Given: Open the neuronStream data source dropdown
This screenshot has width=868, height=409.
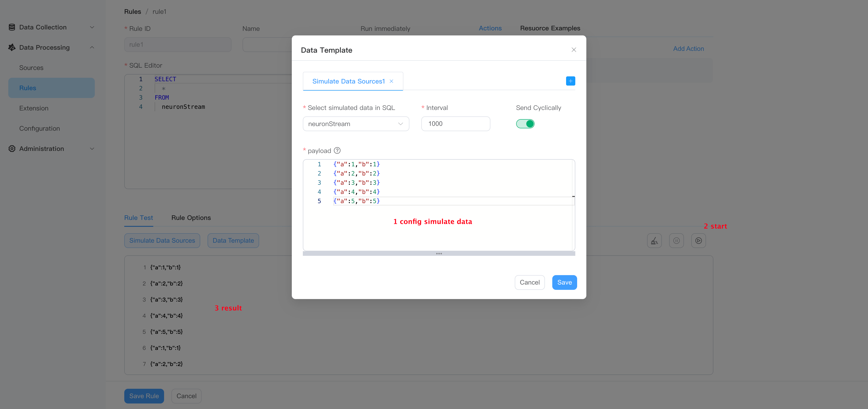Looking at the screenshot, I should point(356,124).
